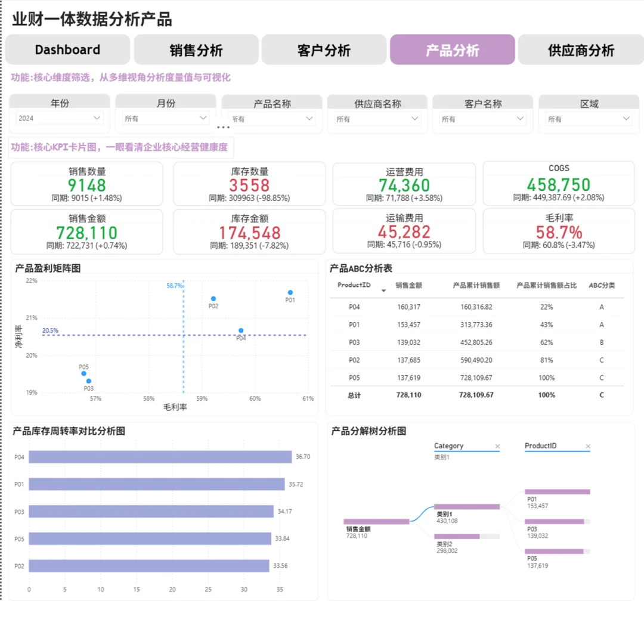Image resolution: width=644 pixels, height=644 pixels.
Task: Click the 运输费用 KPI value 45,282
Action: point(404,232)
